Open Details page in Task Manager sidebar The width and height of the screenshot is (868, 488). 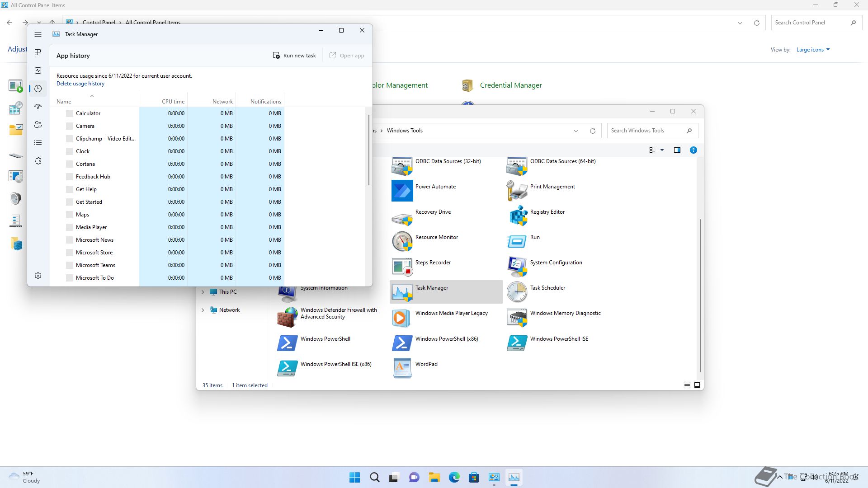[x=38, y=143]
